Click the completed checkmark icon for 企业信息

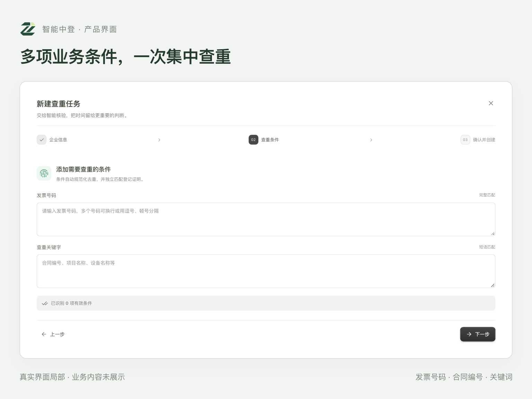pyautogui.click(x=42, y=140)
